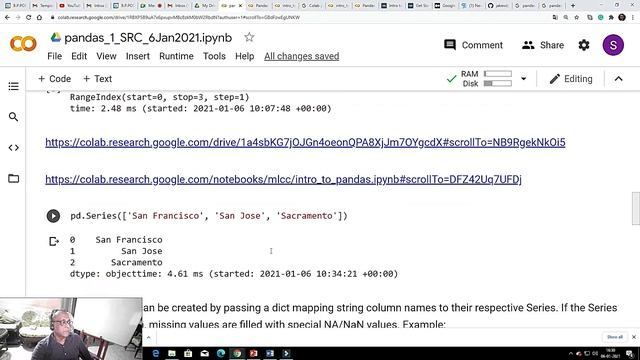Open the browser extensions puzzle icon
Image resolution: width=640 pixels, height=360 pixels.
coord(611,18)
